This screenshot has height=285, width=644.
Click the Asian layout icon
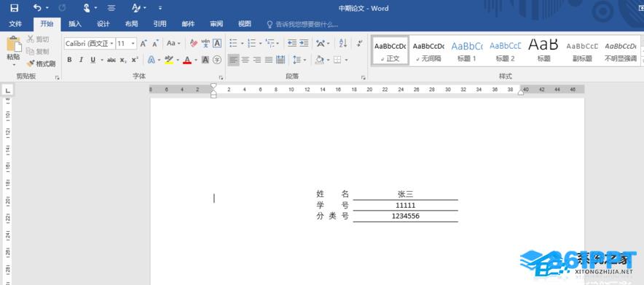(321, 43)
